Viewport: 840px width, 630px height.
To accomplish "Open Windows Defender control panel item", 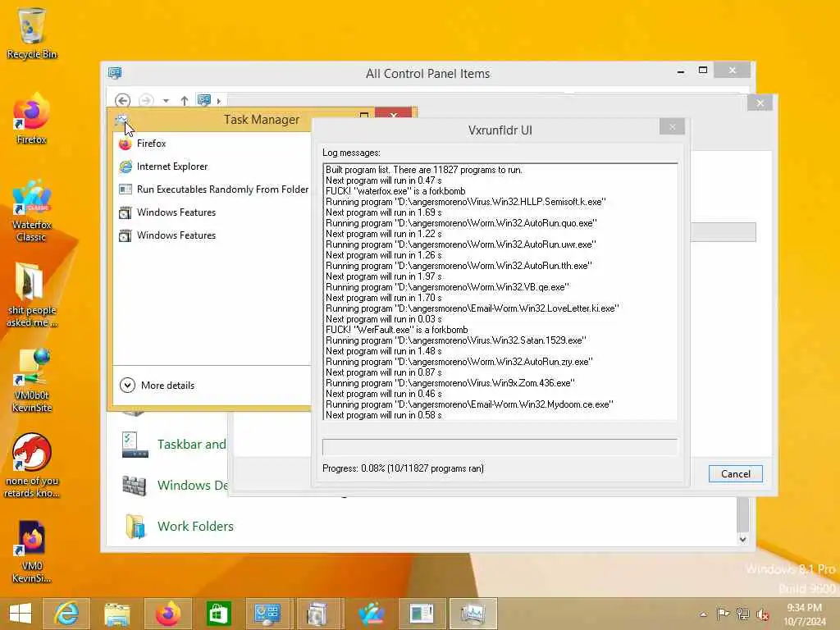I will click(193, 486).
